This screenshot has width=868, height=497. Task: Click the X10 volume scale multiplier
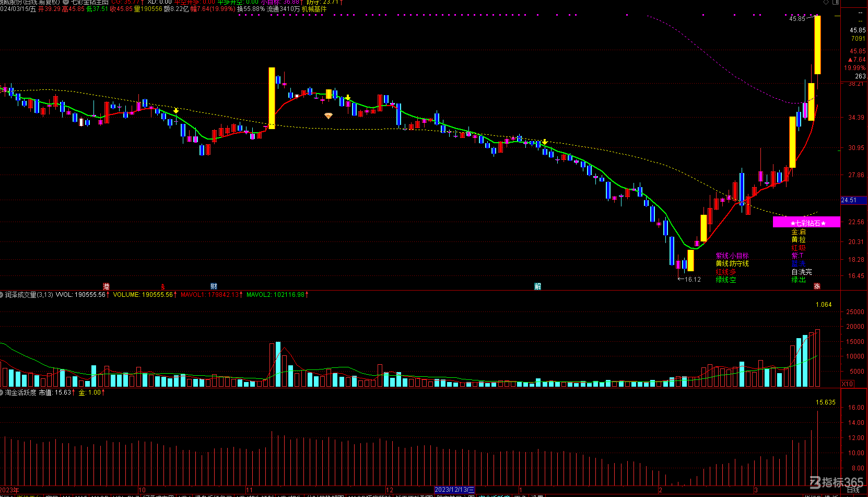(x=847, y=384)
